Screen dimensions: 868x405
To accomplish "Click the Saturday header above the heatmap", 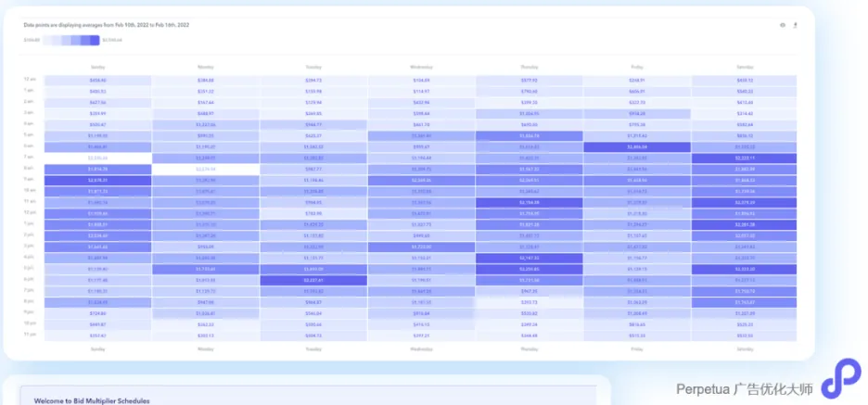I will tap(745, 67).
